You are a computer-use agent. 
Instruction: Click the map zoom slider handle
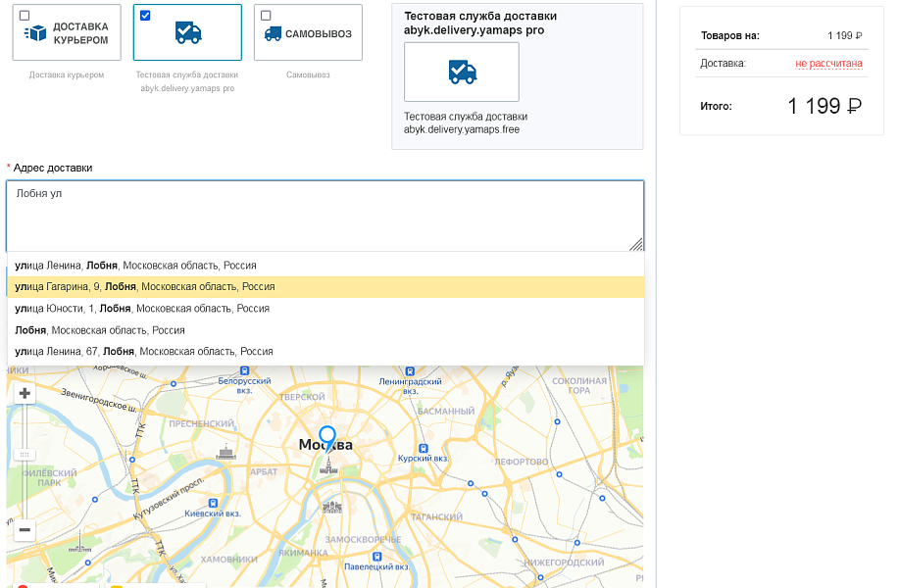[25, 455]
